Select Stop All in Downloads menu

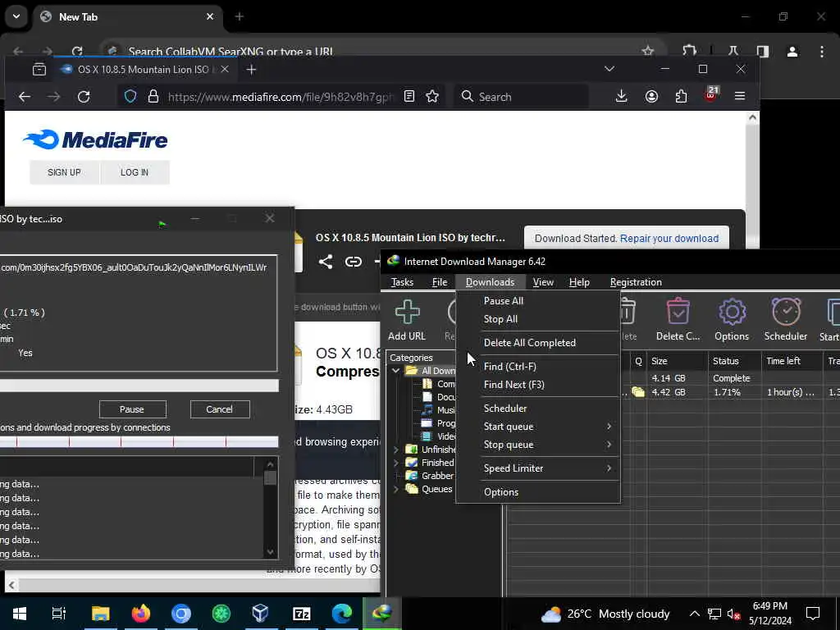(538, 319)
